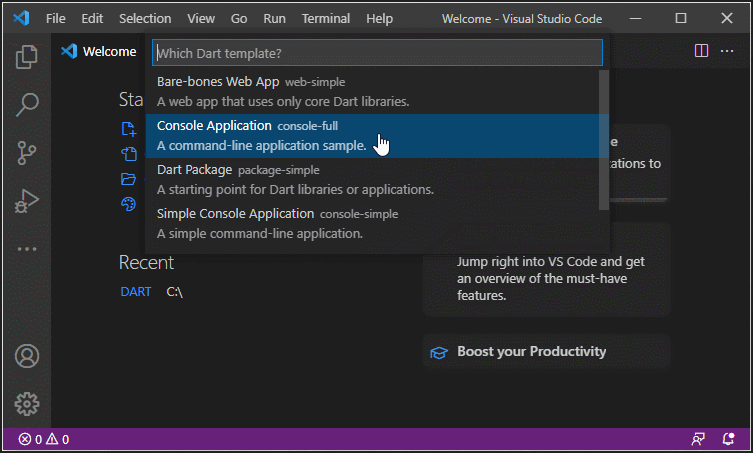
Task: Open the Accounts menu icon
Action: (26, 356)
